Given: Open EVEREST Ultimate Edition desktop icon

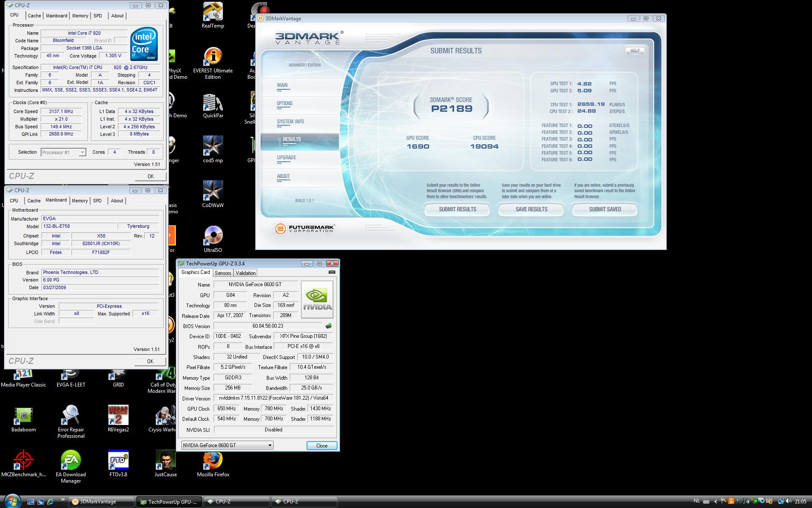Looking at the screenshot, I should (213, 63).
